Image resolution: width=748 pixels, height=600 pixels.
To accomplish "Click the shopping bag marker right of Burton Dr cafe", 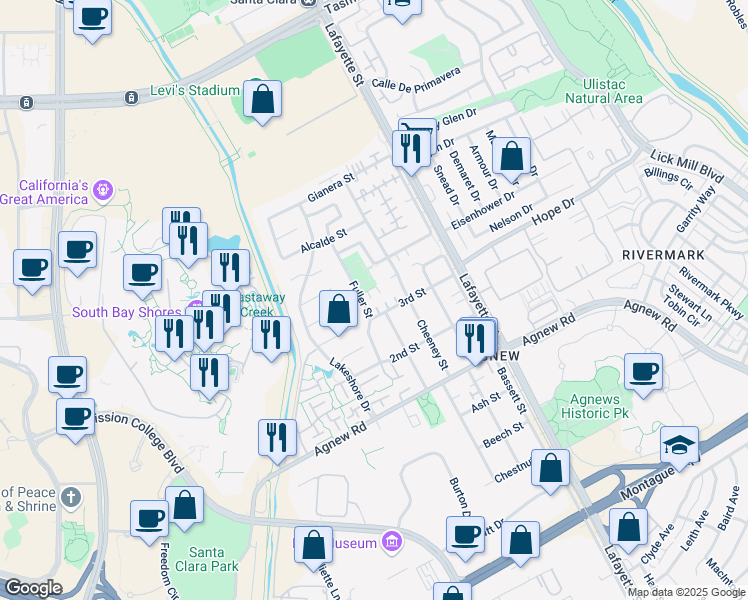I will pos(520,540).
